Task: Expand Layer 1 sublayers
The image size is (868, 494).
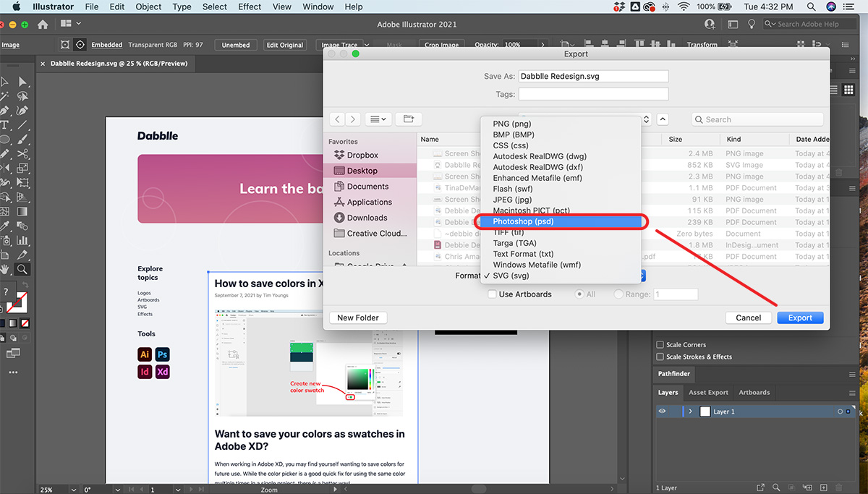Action: point(690,412)
